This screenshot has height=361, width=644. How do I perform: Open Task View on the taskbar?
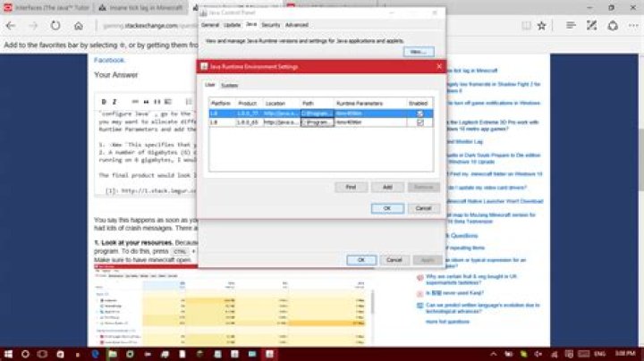click(x=42, y=354)
